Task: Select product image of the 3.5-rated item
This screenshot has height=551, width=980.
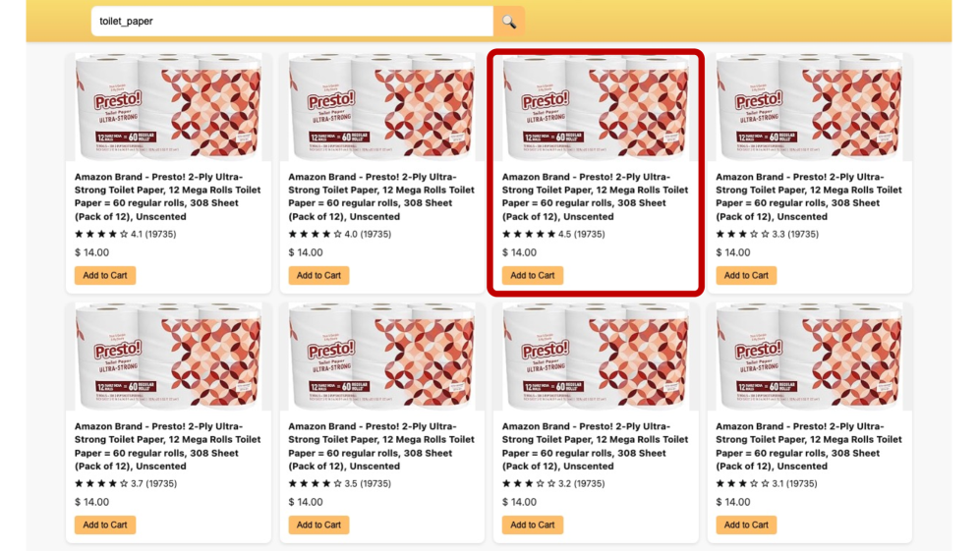Action: [381, 357]
